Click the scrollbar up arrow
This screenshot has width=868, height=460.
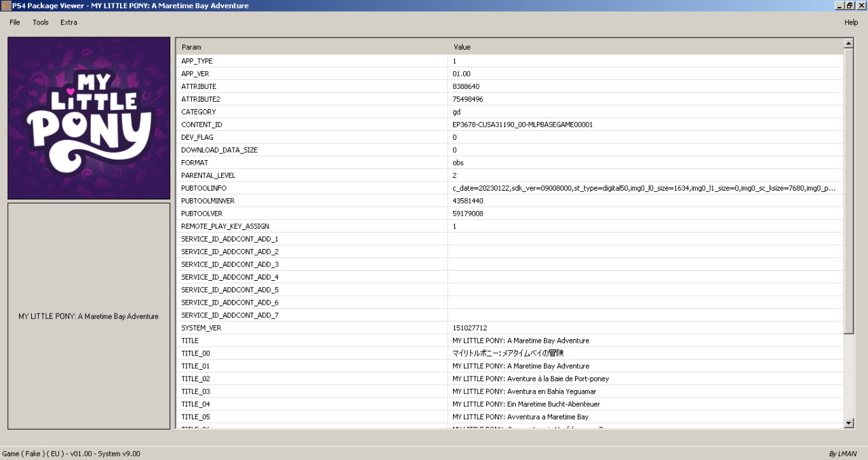point(848,43)
